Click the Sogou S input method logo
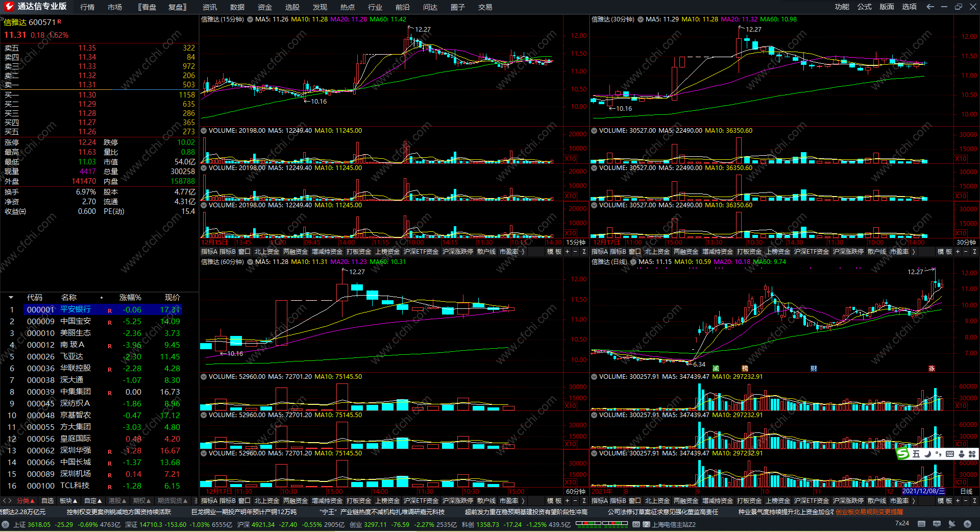The width and height of the screenshot is (980, 532). (903, 454)
